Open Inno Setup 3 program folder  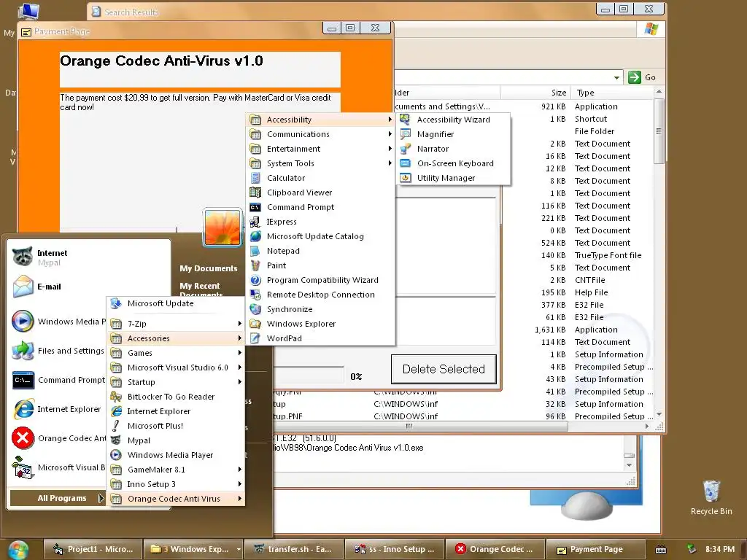coord(175,484)
